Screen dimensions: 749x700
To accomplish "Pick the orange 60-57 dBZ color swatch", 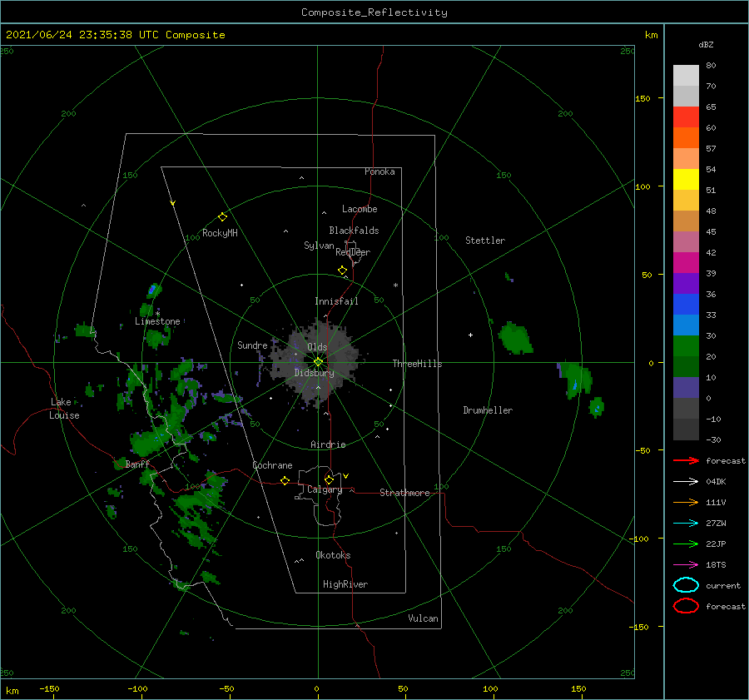I will [x=686, y=138].
